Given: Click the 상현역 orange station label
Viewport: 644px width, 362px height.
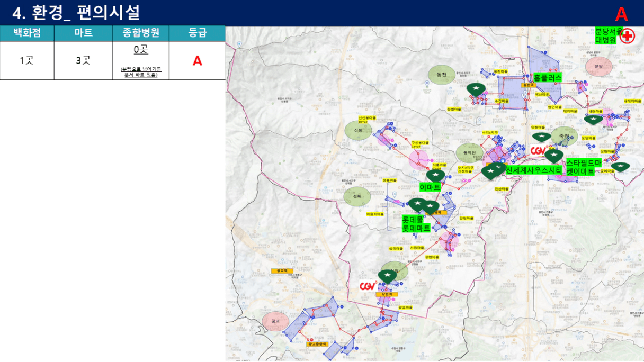Looking at the screenshot, I should (386, 294).
